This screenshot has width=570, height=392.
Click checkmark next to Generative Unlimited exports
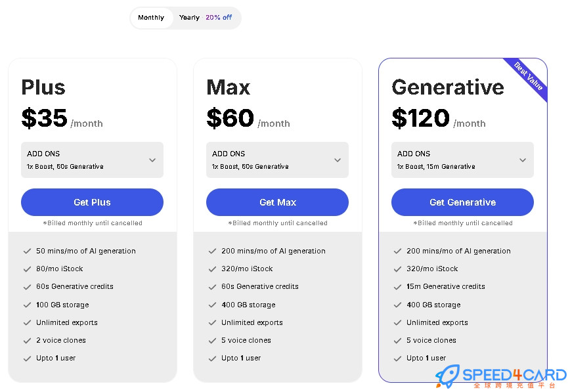point(397,322)
